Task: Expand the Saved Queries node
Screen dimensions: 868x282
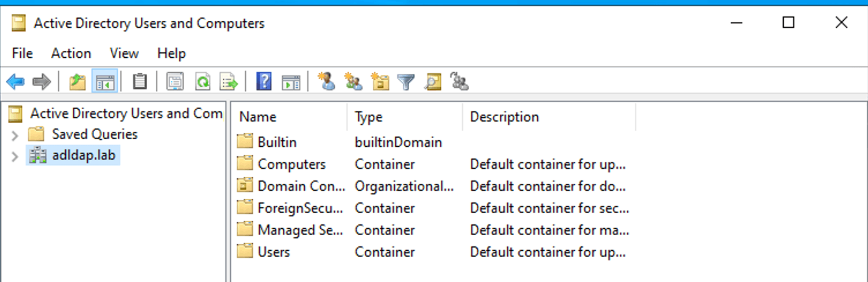Action: coord(15,136)
